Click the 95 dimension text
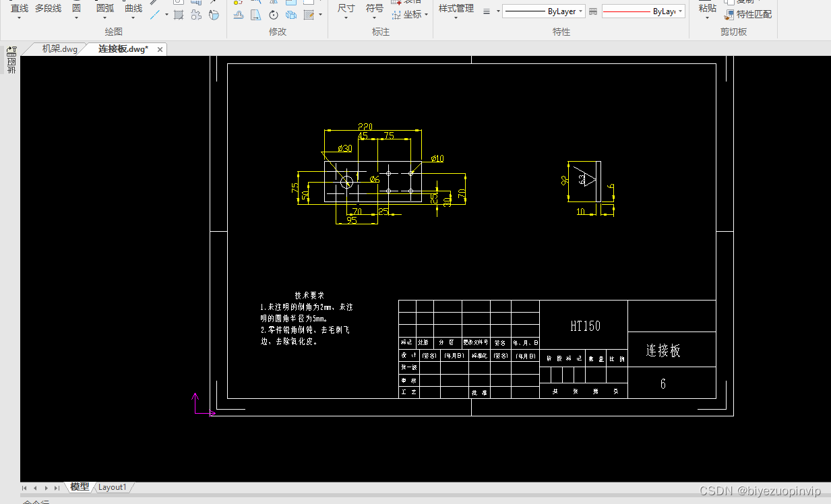Viewport: 831px width, 504px height. pyautogui.click(x=352, y=220)
